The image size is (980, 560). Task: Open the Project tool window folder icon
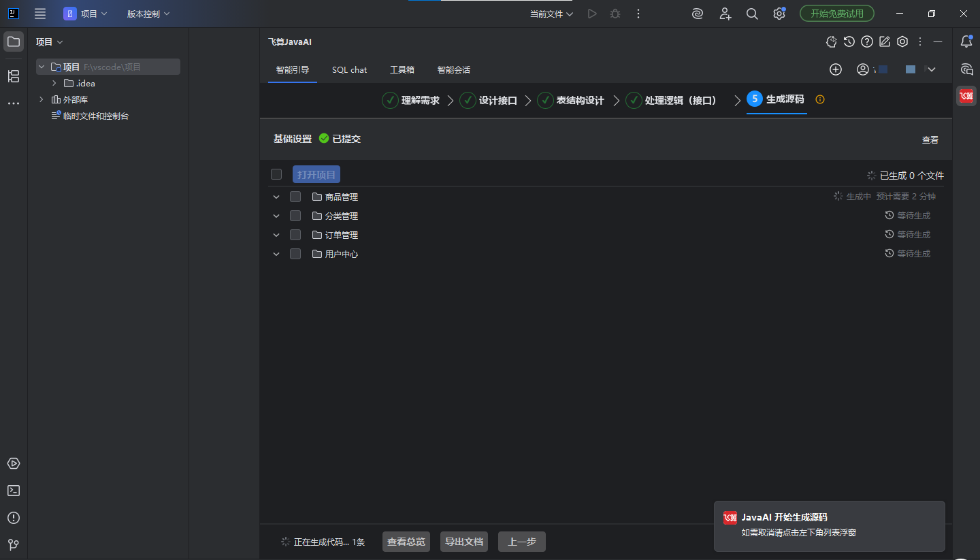[x=14, y=42]
